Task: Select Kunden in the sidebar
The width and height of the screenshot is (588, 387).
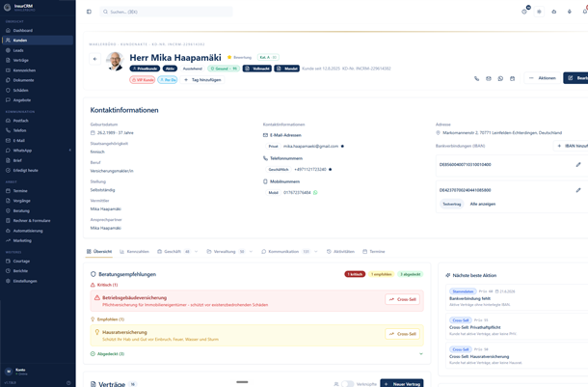Action: point(38,41)
